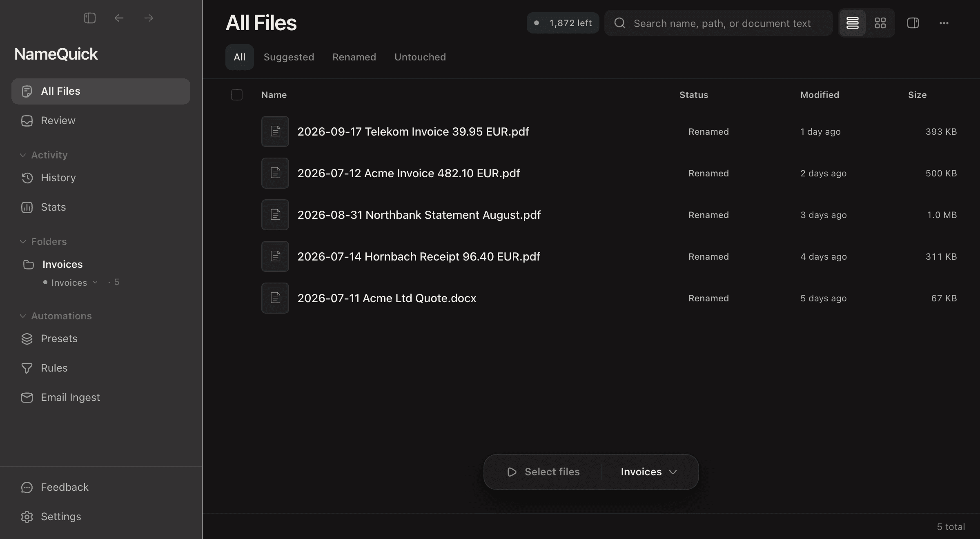Open the 1,872 left credits badge
Image resolution: width=980 pixels, height=539 pixels.
pyautogui.click(x=563, y=23)
